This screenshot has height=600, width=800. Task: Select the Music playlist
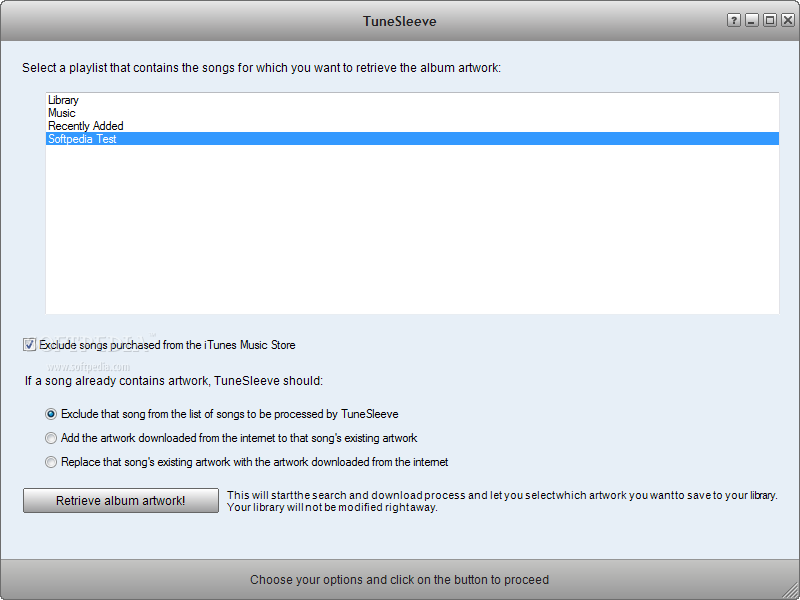(412, 113)
